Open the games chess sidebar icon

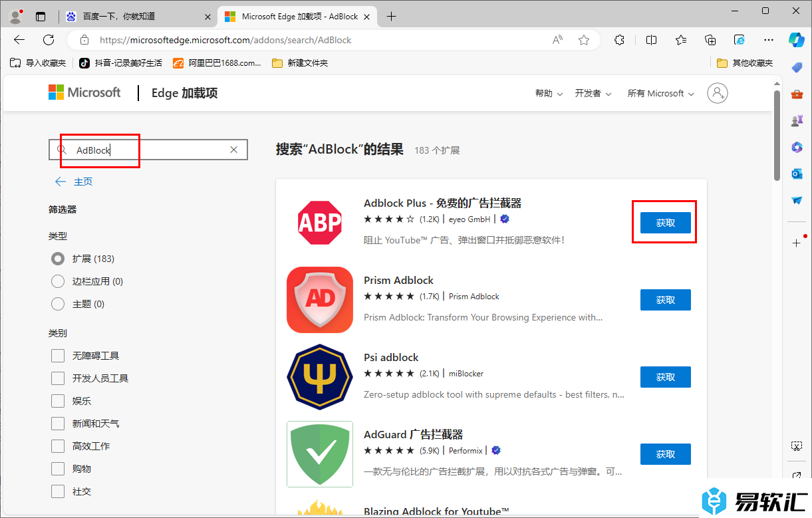(797, 120)
